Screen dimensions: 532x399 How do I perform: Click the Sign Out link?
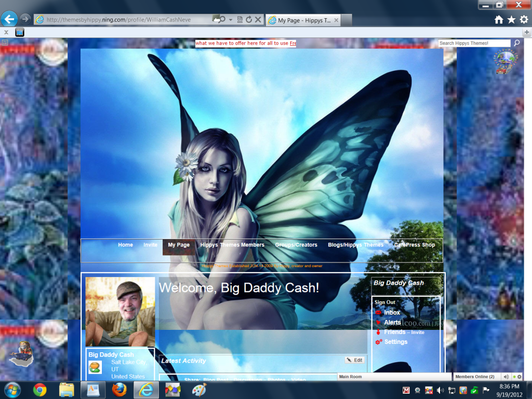click(385, 302)
